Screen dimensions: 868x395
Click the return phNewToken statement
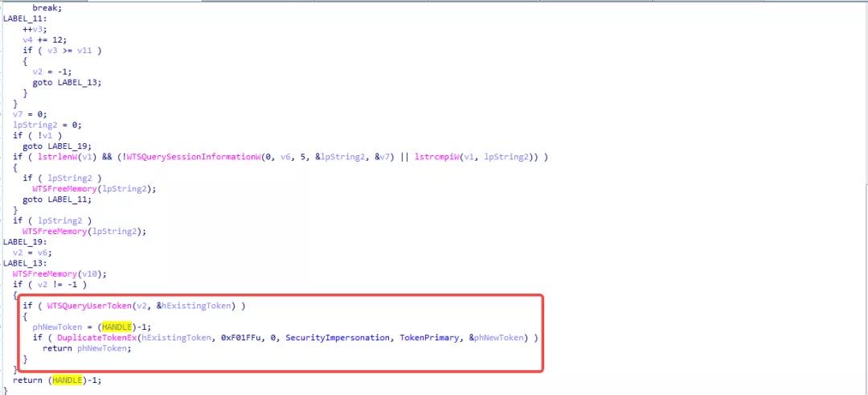coord(85,348)
